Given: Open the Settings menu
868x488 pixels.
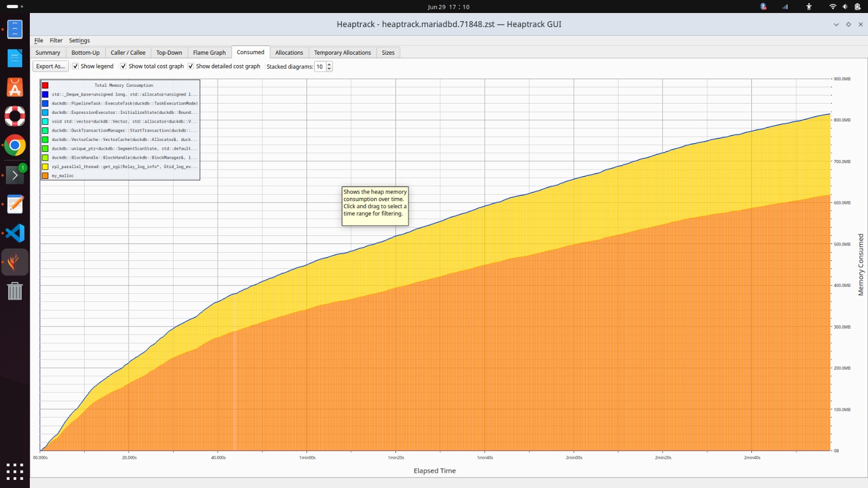Looking at the screenshot, I should (x=79, y=41).
